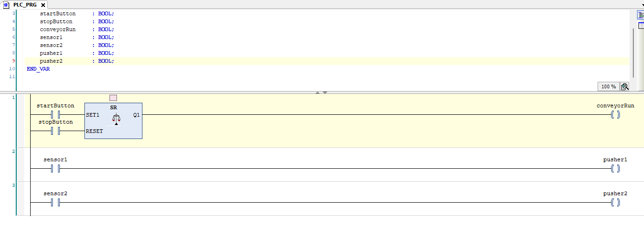Click the declaration editor vertical scrollbar
The image size is (644, 238).
tap(633, 51)
